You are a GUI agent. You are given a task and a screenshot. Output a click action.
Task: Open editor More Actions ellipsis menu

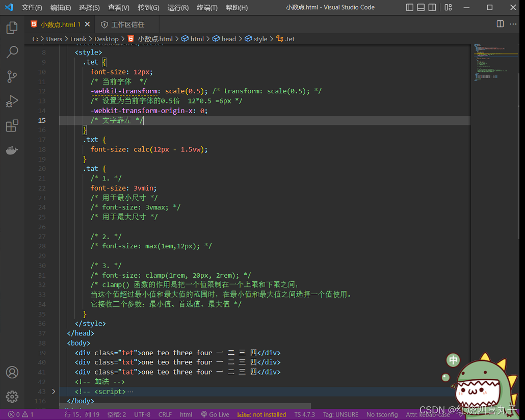pos(513,24)
